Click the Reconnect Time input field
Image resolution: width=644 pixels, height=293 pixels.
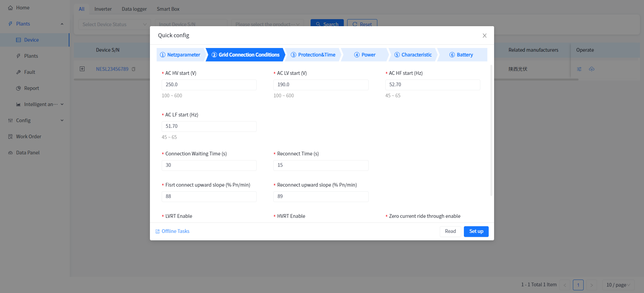point(321,165)
